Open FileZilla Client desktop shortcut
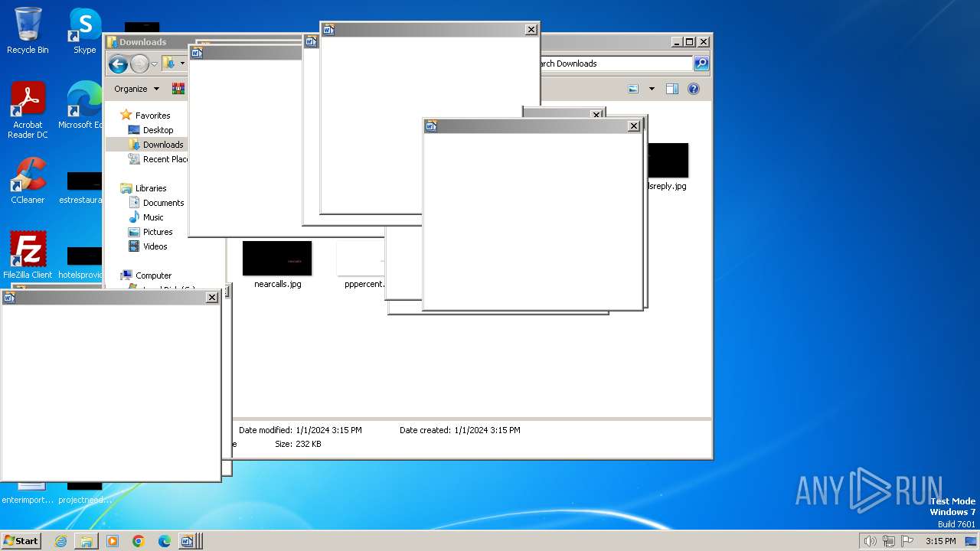 (x=28, y=255)
